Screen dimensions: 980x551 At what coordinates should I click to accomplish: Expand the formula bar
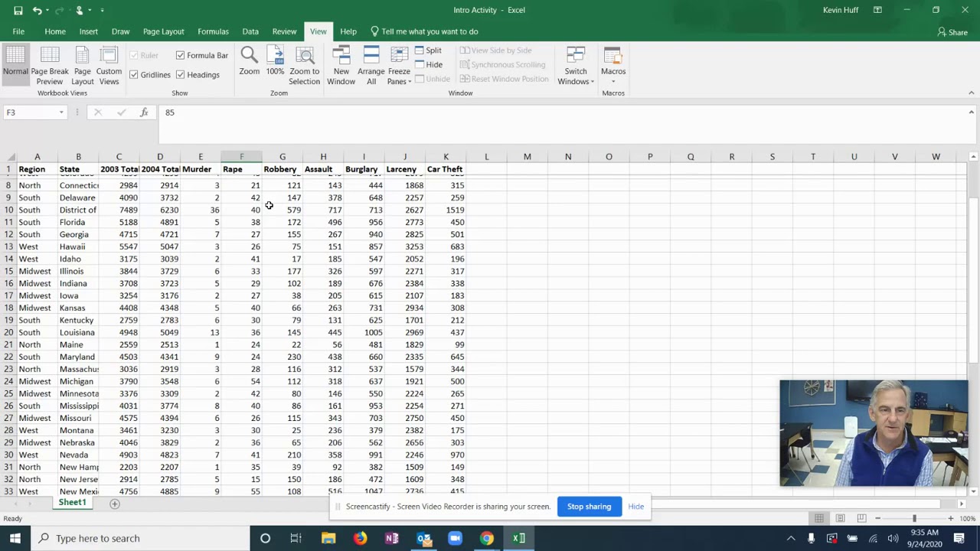pos(971,112)
